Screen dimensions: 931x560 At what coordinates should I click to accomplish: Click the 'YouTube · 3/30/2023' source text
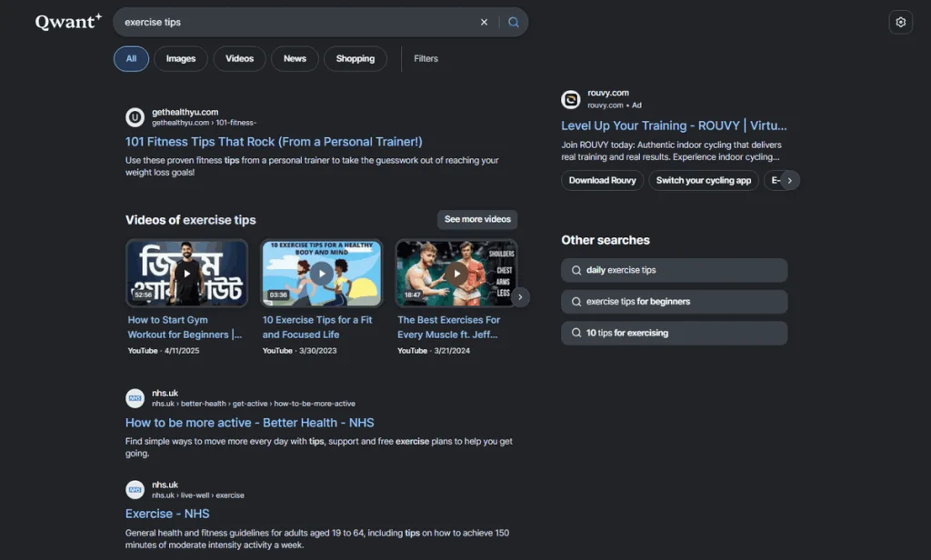pyautogui.click(x=299, y=351)
